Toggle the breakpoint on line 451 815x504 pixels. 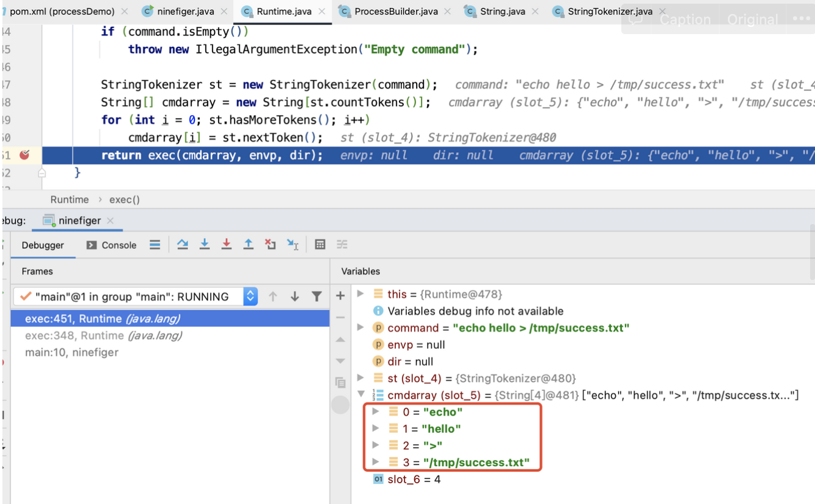pyautogui.click(x=24, y=155)
